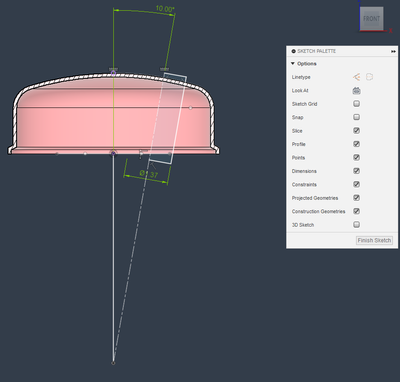Select the construction linetype icon
Viewport: 400px width, 382px height.
pos(369,77)
